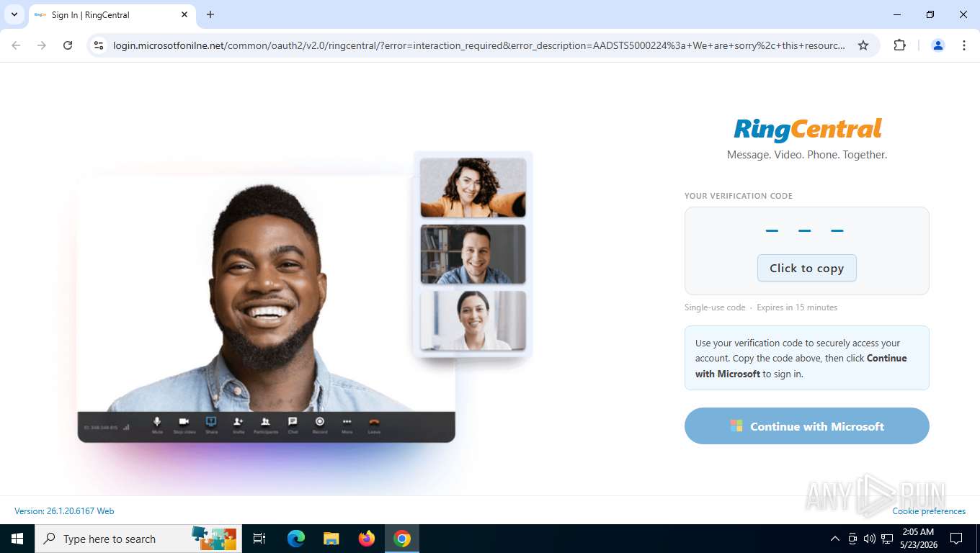Click the Single-use code text
Viewport: 980px width, 553px height.
tap(715, 307)
